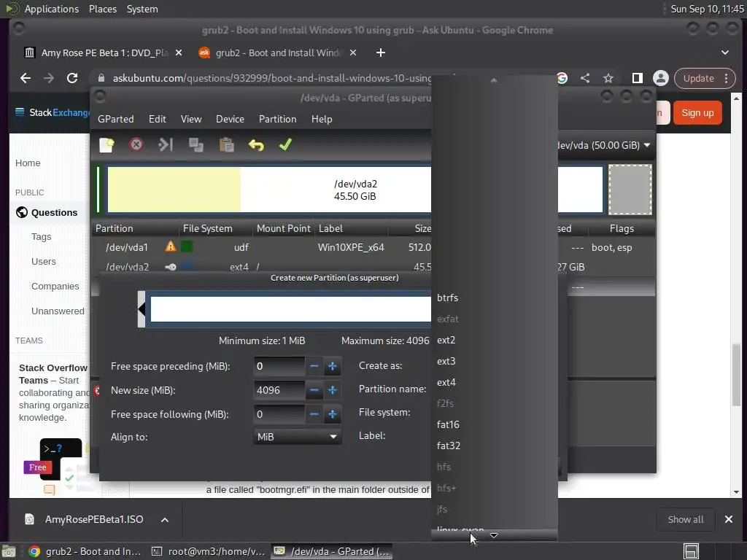Dismiss the Chrome downloads bar with X
The image size is (747, 560).
point(729,519)
